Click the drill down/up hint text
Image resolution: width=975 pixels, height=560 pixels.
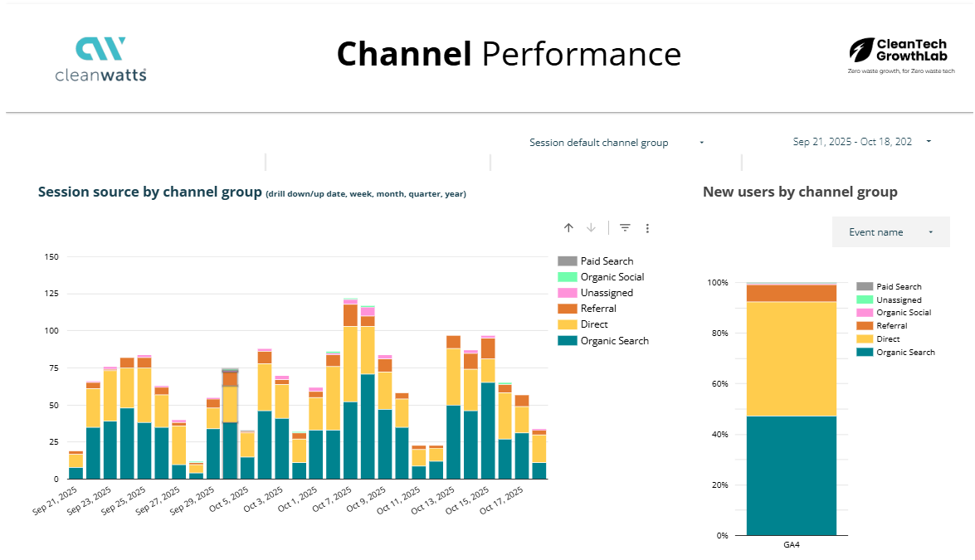[x=366, y=194]
